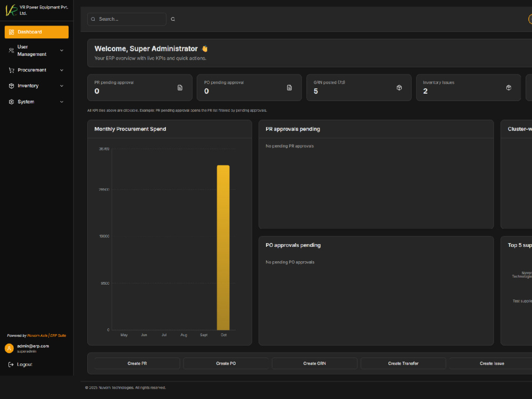532x399 pixels.
Task: Click the Create Issue button
Action: tap(492, 363)
